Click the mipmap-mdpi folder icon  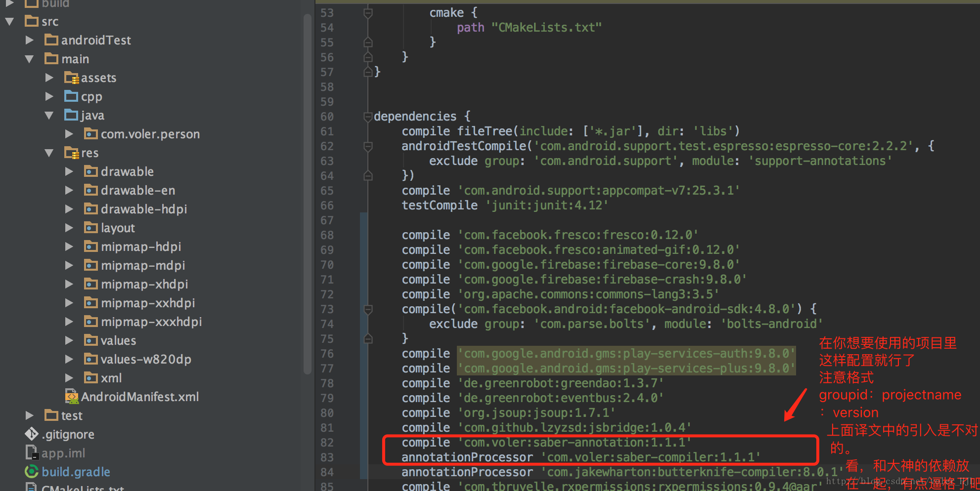click(91, 265)
